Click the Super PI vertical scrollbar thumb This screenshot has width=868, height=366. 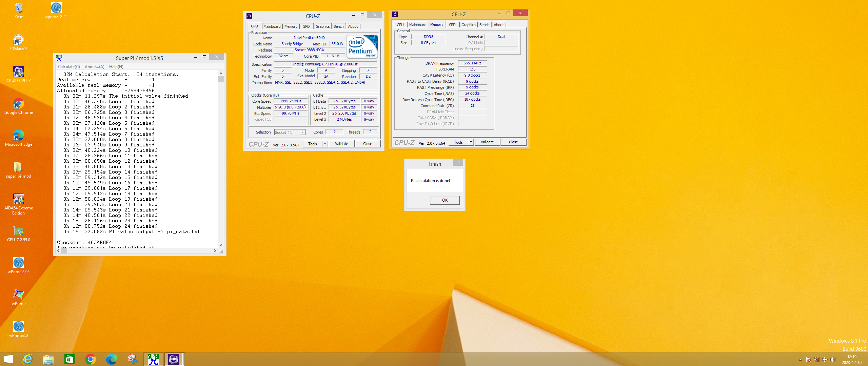[221, 79]
